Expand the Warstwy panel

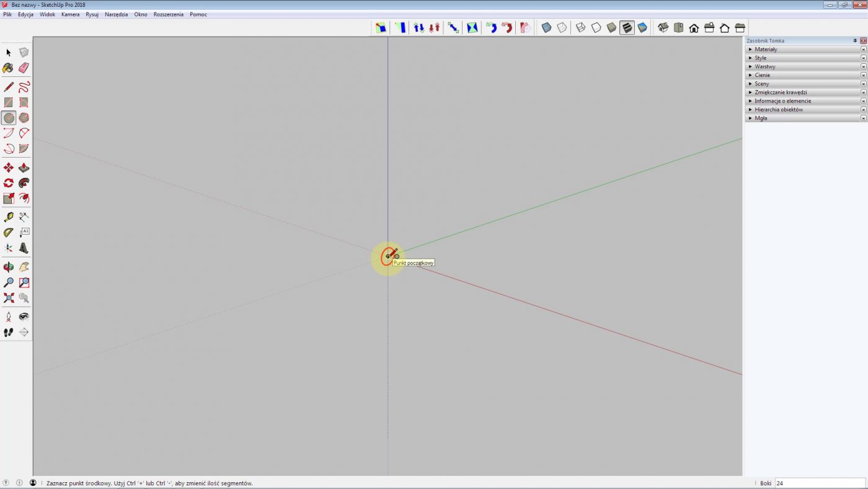(765, 66)
